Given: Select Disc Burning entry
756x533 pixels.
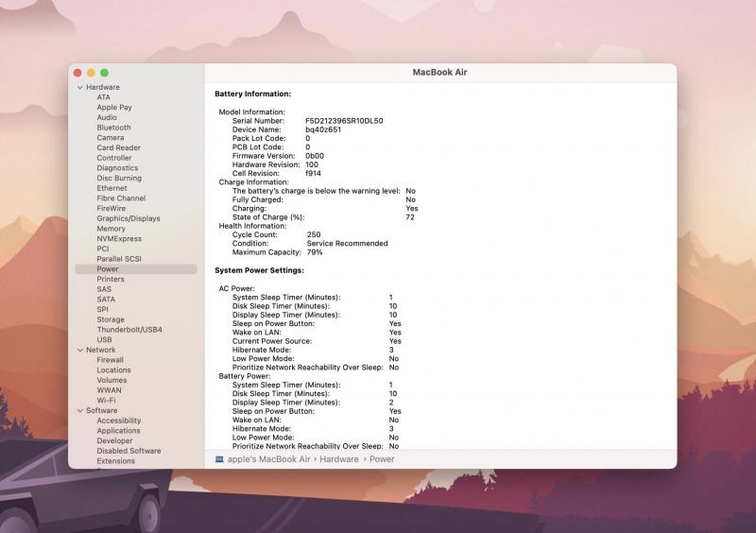Looking at the screenshot, I should 119,179.
